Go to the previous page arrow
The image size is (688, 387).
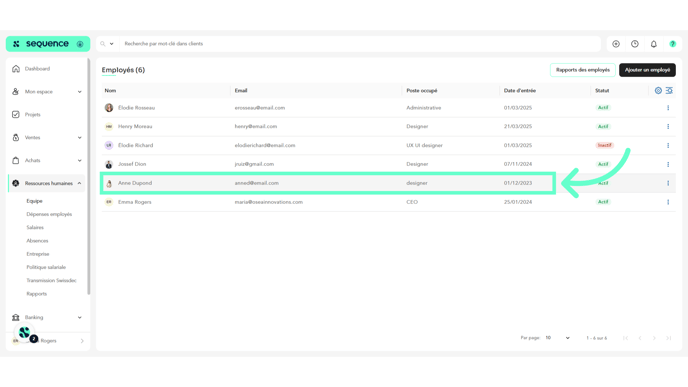pyautogui.click(x=640, y=338)
